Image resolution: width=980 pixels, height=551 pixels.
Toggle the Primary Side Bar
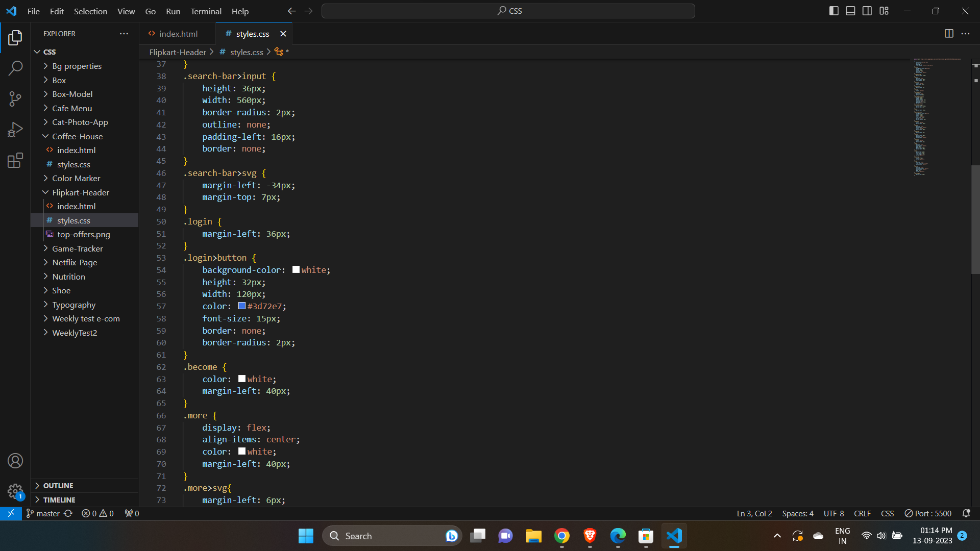click(x=834, y=10)
